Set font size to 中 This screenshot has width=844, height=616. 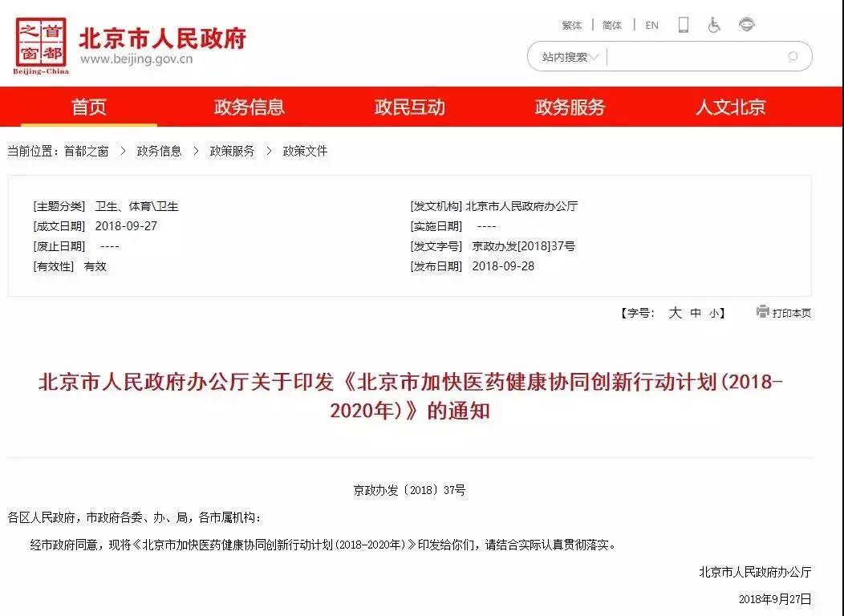pyautogui.click(x=696, y=313)
